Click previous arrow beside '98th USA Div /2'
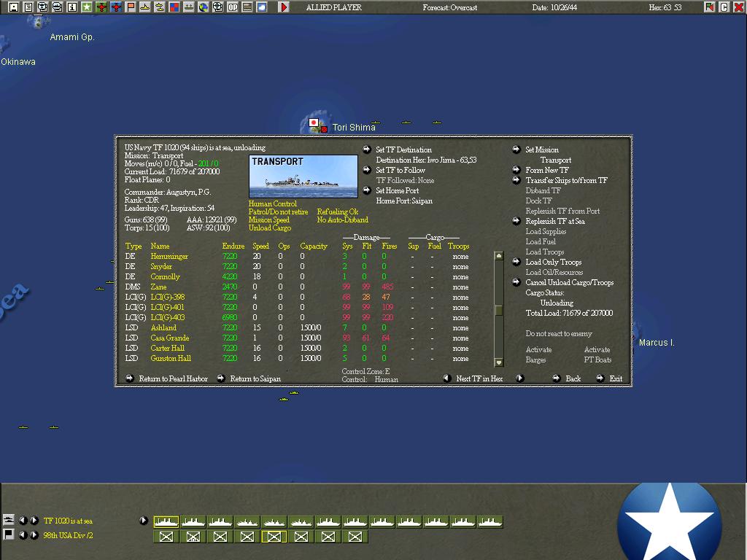Screen dimensions: 747x560 pos(23,535)
